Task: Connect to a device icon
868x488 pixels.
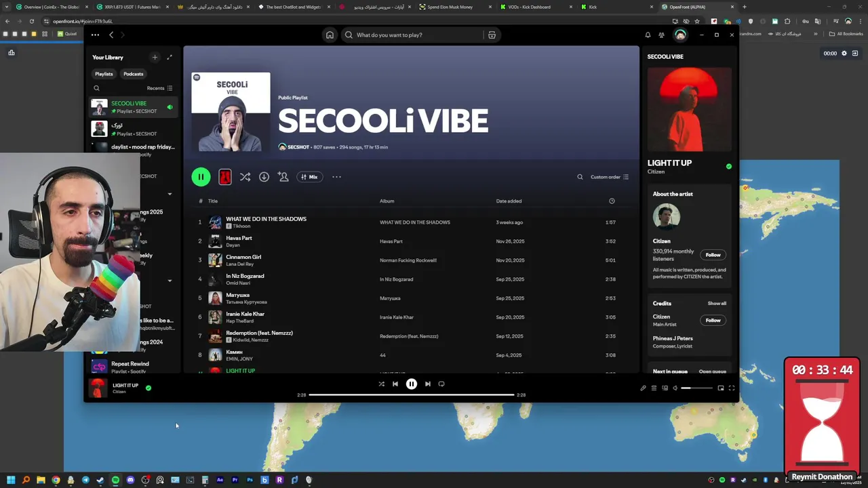Action: click(665, 388)
